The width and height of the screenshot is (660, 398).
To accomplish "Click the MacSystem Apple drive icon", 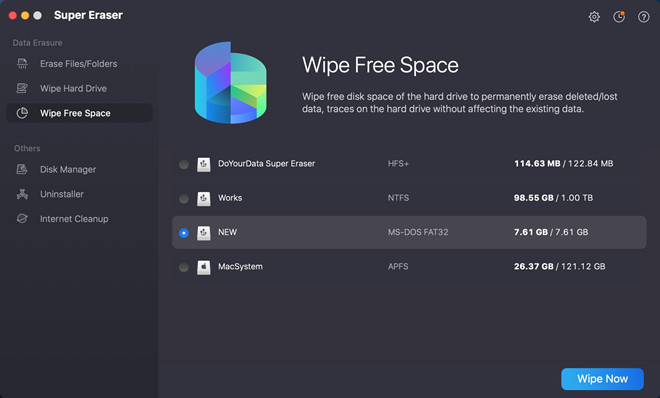I will click(x=204, y=267).
